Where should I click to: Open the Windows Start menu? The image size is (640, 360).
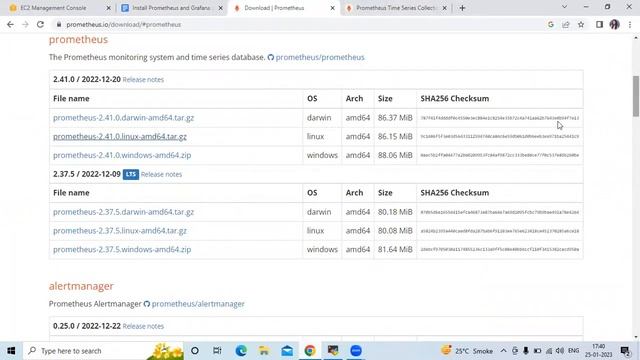tap(11, 351)
